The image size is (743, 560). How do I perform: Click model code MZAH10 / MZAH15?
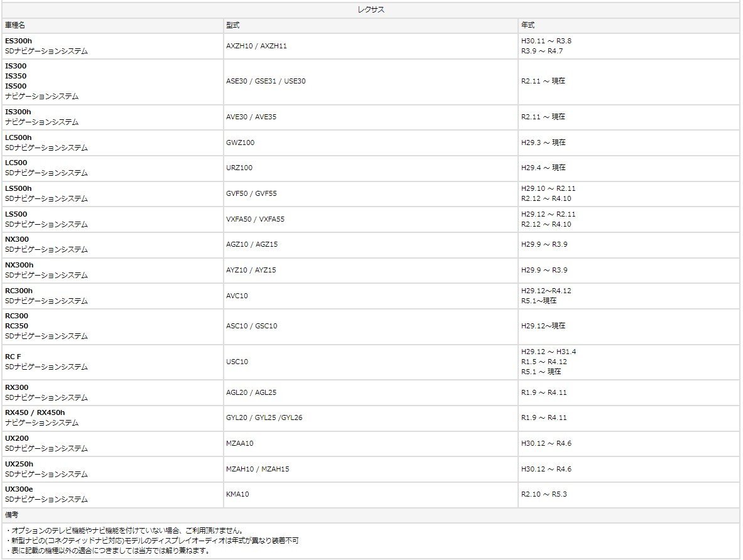click(x=258, y=469)
